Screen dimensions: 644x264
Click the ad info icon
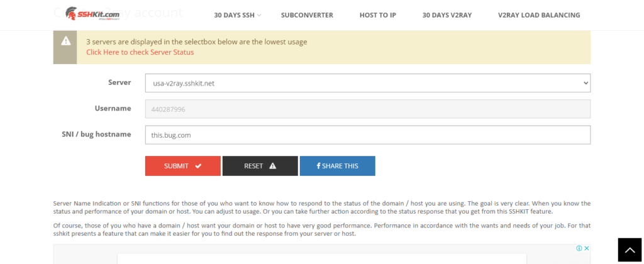579,248
